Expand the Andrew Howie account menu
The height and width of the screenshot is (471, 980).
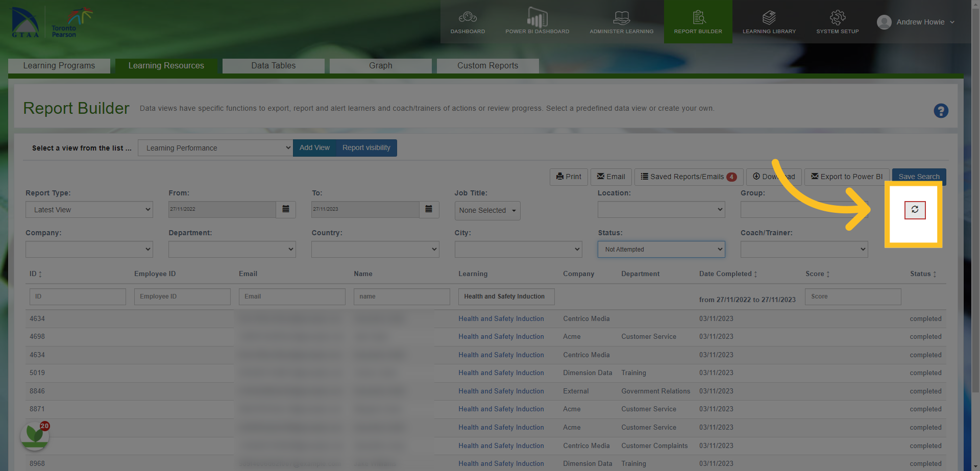tap(952, 22)
